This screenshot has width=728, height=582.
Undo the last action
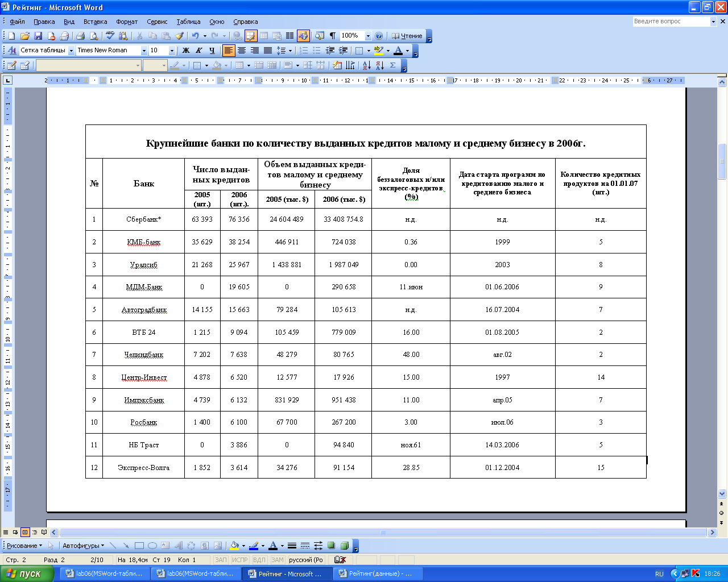coord(195,36)
